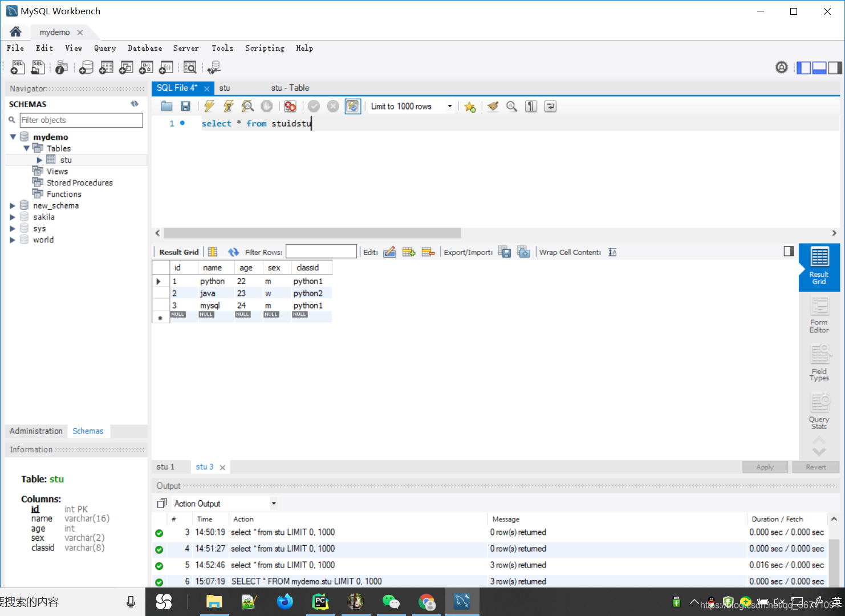The width and height of the screenshot is (845, 616).
Task: Run EXPLAIN on current statement icon
Action: (x=247, y=106)
